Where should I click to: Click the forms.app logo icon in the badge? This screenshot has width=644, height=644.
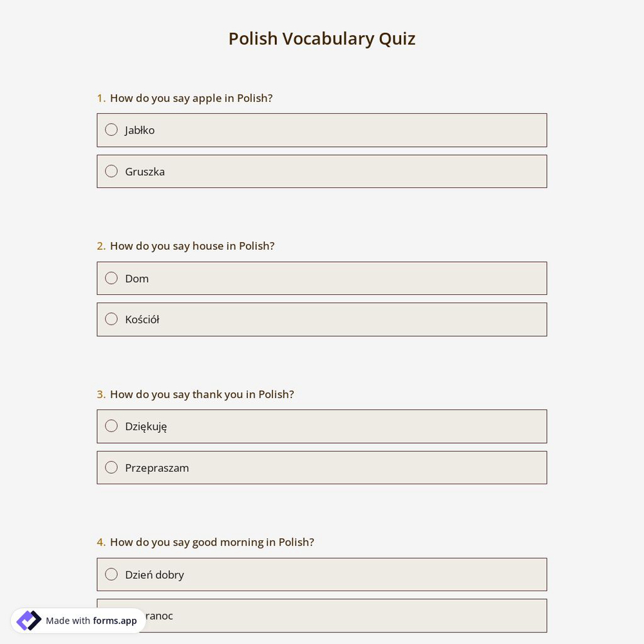tap(28, 620)
